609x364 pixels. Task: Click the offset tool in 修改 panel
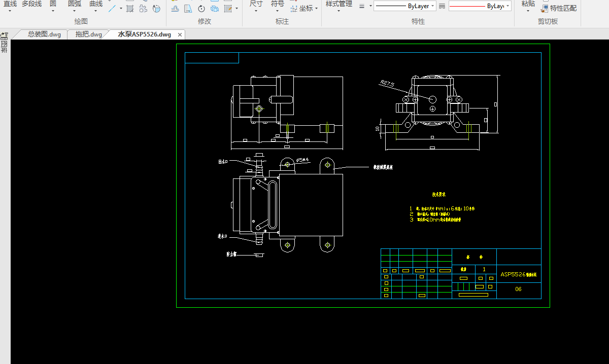tap(175, 9)
